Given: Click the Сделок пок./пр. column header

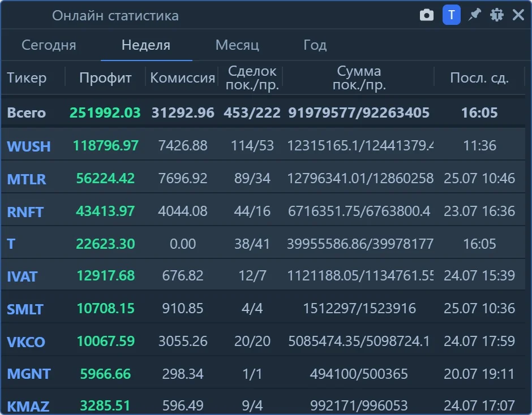Looking at the screenshot, I should tap(252, 77).
